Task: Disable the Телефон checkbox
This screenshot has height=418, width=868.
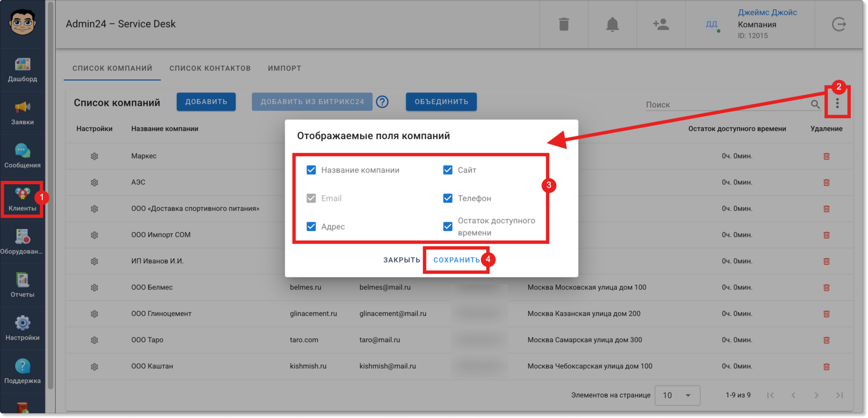Action: coord(448,198)
